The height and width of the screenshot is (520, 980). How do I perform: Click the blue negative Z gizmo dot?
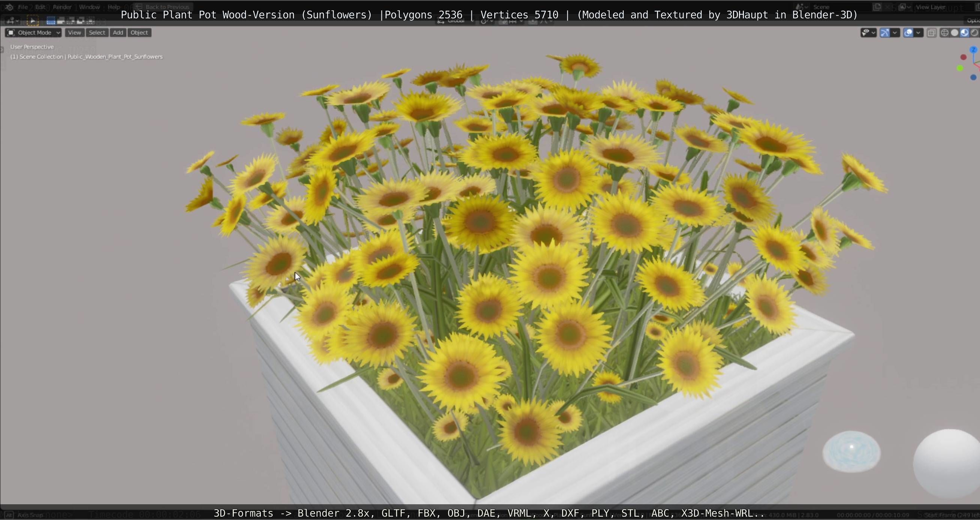pyautogui.click(x=973, y=77)
